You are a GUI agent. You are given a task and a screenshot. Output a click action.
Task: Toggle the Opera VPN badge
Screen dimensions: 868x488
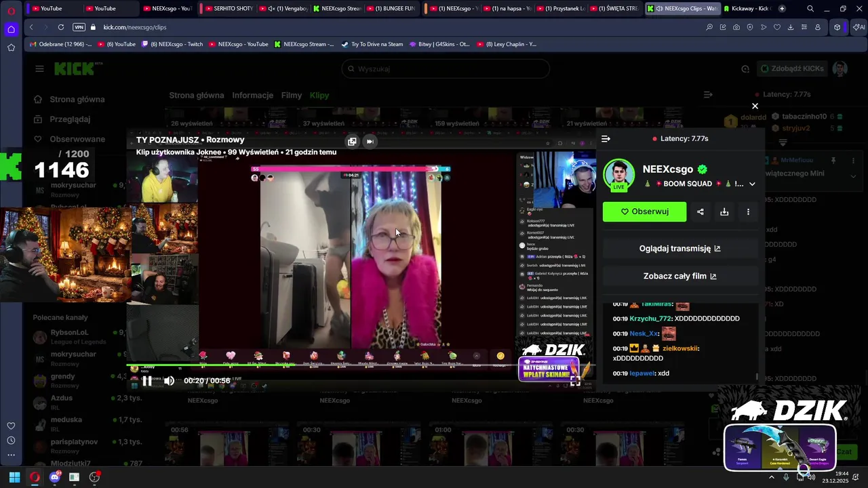pos(79,27)
